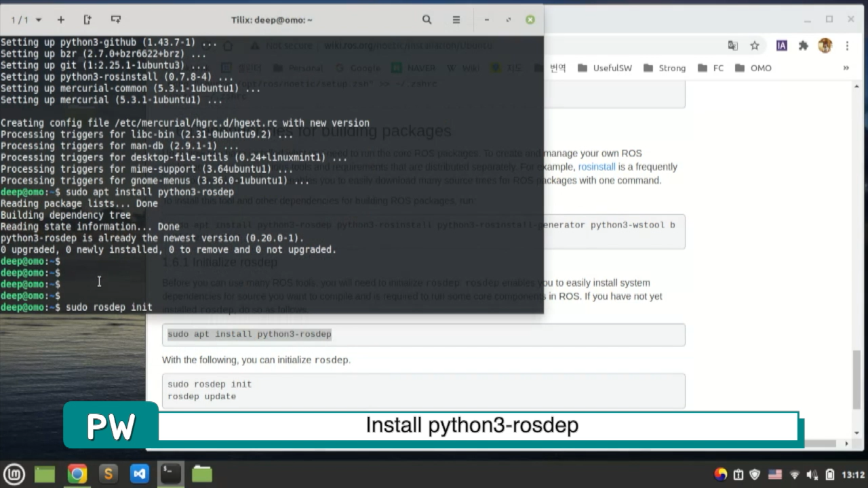Open the 번역 bookmark

point(550,68)
